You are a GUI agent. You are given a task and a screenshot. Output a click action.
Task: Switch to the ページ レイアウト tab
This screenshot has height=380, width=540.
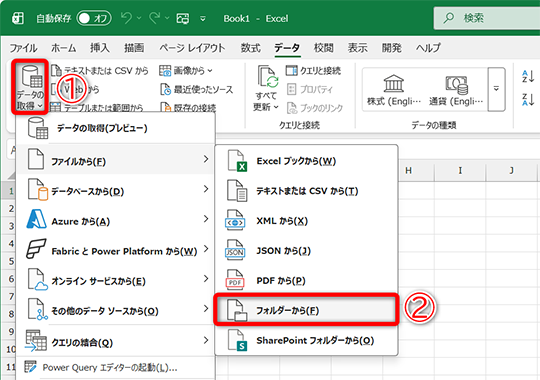(x=192, y=48)
